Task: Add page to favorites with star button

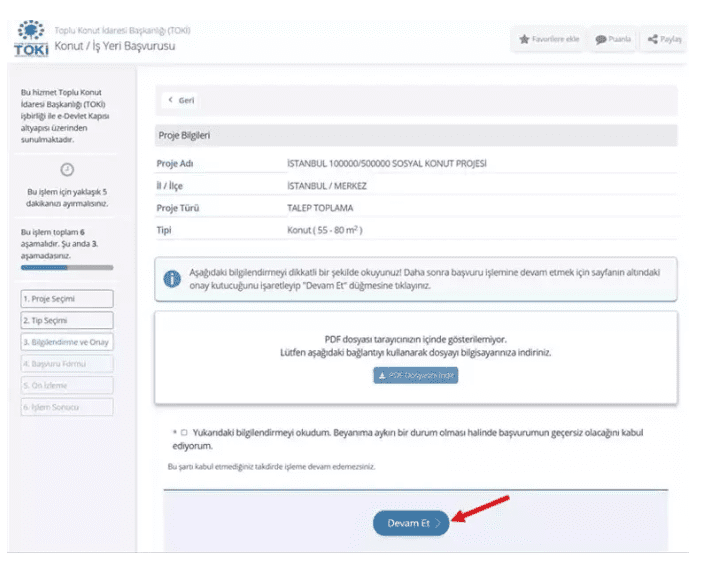Action: [x=549, y=39]
